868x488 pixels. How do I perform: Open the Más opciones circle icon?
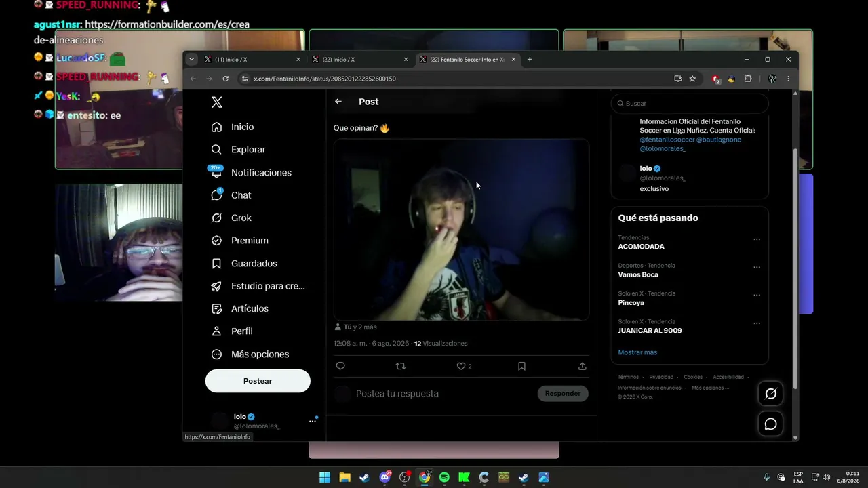[216, 354]
